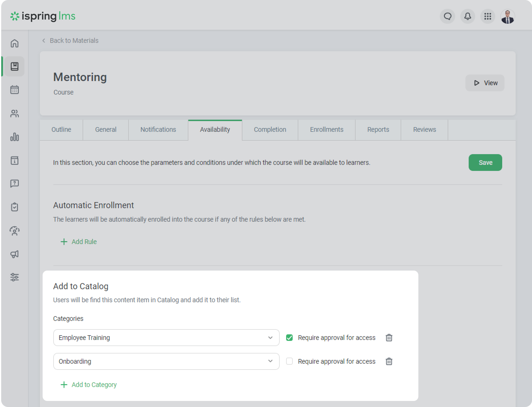Enable approval requirement for Onboarding
532x407 pixels.
point(289,361)
